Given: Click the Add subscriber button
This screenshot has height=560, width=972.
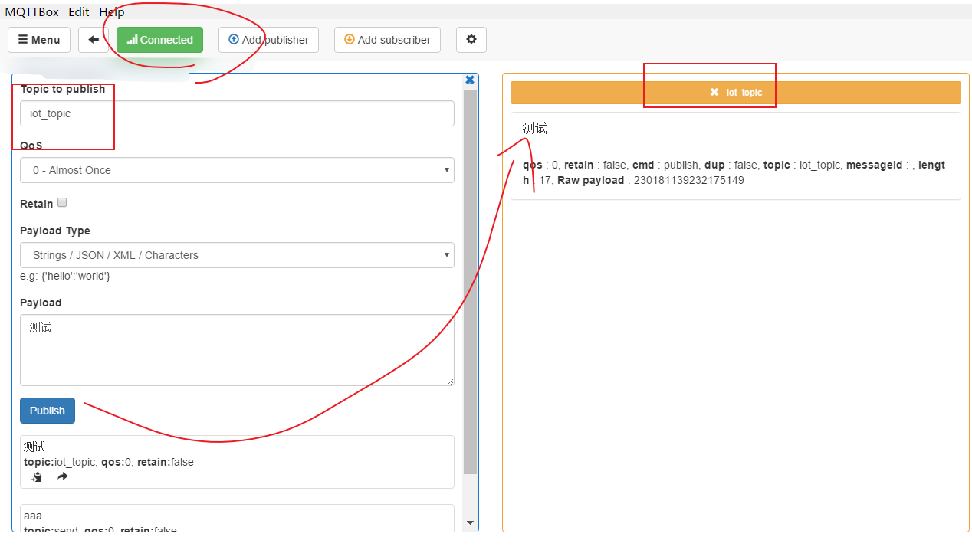Looking at the screenshot, I should (x=387, y=39).
